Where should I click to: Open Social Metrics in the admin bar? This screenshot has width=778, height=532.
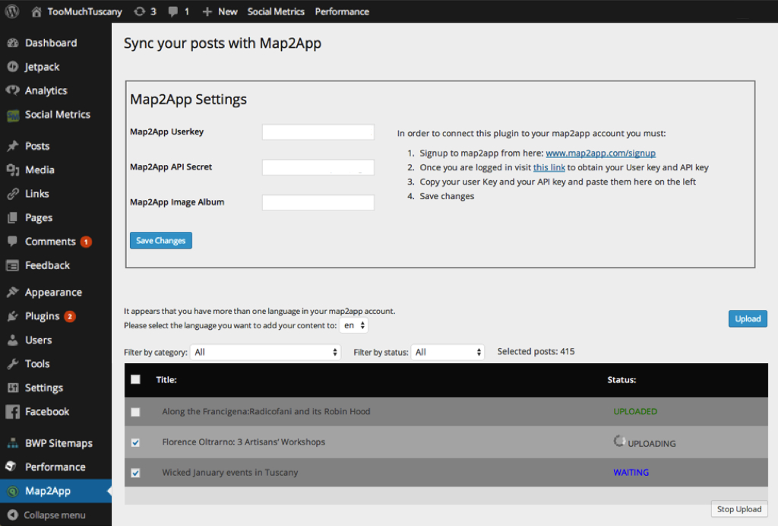click(276, 11)
